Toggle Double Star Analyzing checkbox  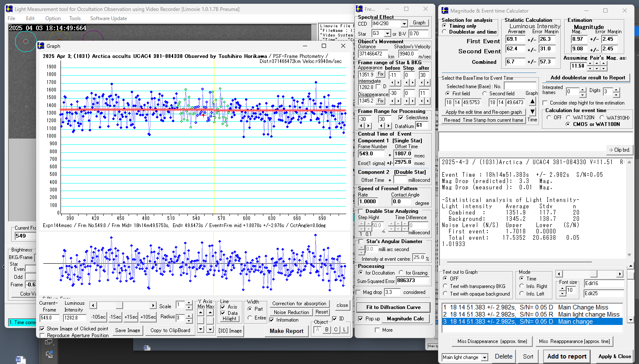point(360,211)
